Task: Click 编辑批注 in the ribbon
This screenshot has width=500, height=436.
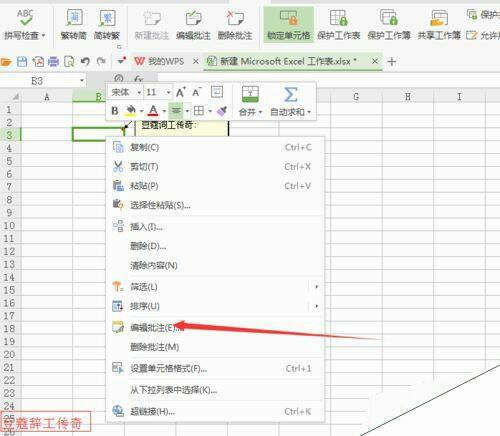Action: point(193,25)
